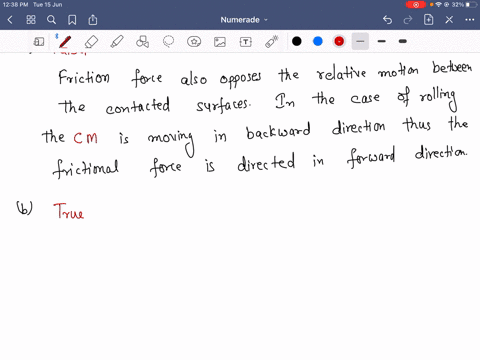Open the thumbnail grid view

coord(31,20)
